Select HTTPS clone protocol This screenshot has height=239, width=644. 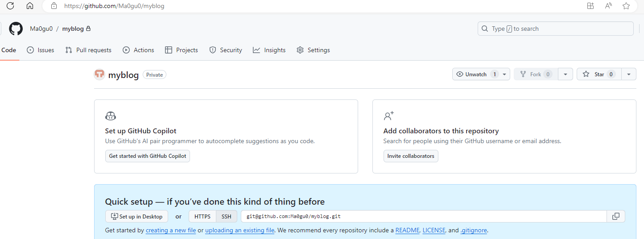(202, 216)
